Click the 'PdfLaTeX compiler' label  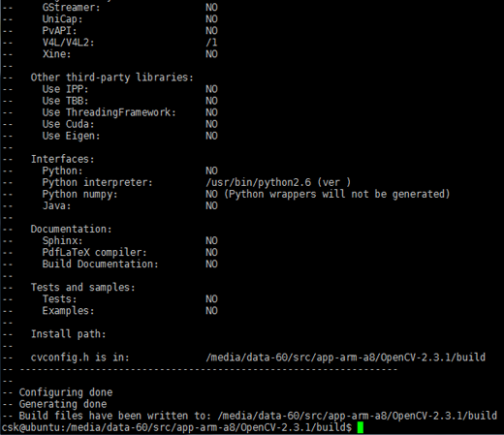(95, 253)
